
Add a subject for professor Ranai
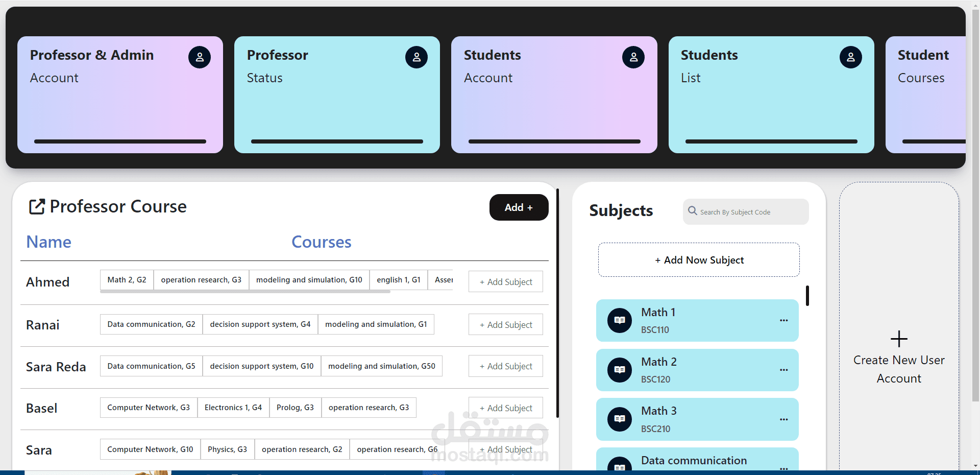[505, 325]
